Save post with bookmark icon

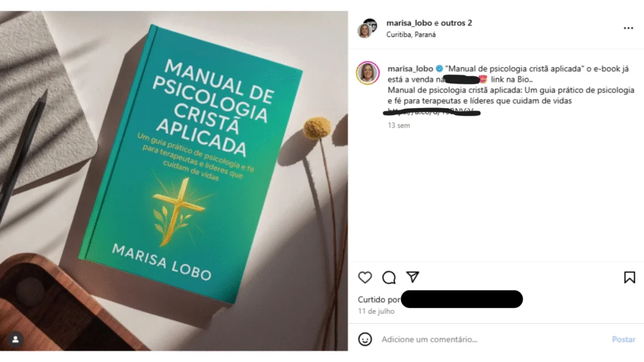click(x=629, y=277)
